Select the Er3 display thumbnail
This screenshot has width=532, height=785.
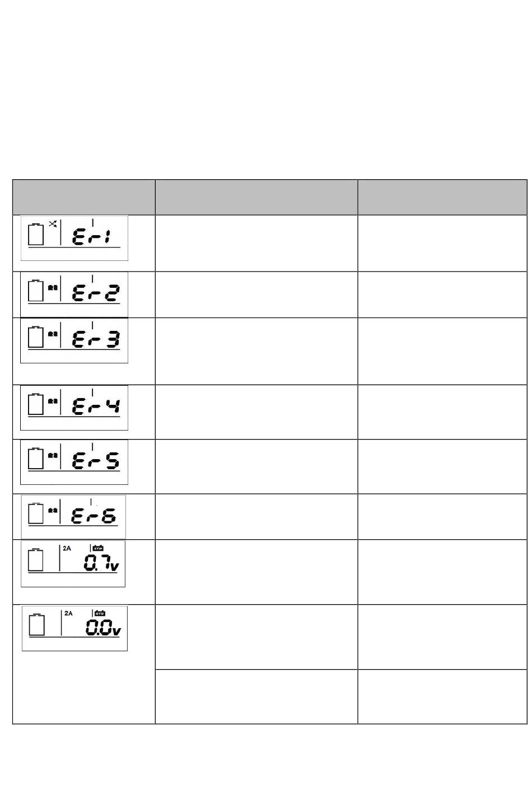click(74, 340)
